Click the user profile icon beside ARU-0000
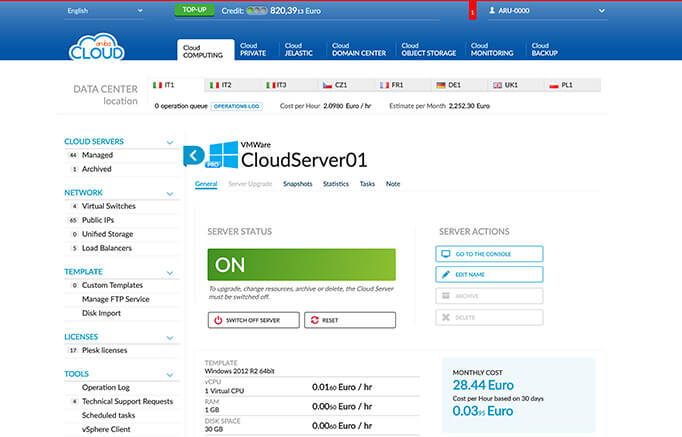This screenshot has width=682, height=437. [x=492, y=10]
